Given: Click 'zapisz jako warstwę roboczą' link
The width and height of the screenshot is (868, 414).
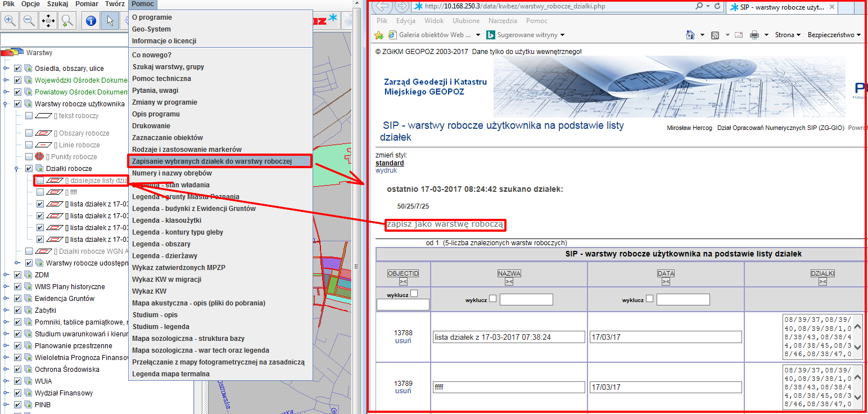Looking at the screenshot, I should coord(445,224).
